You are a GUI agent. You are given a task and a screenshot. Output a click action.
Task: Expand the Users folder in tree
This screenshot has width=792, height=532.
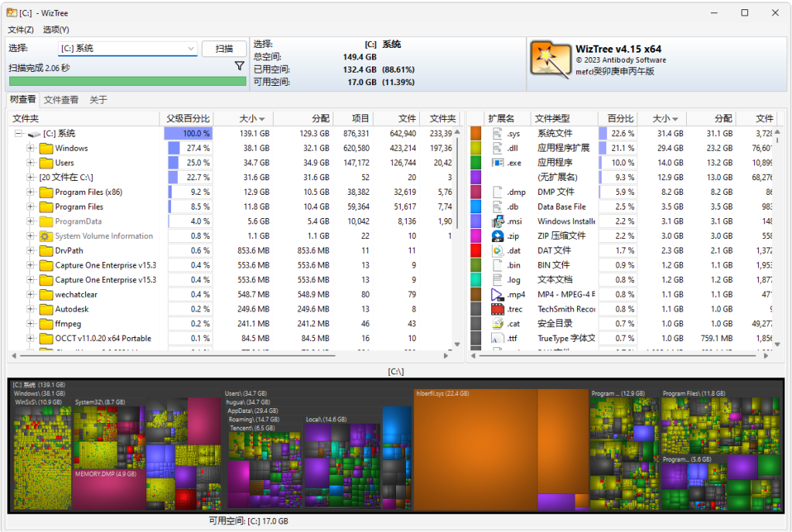click(31, 163)
